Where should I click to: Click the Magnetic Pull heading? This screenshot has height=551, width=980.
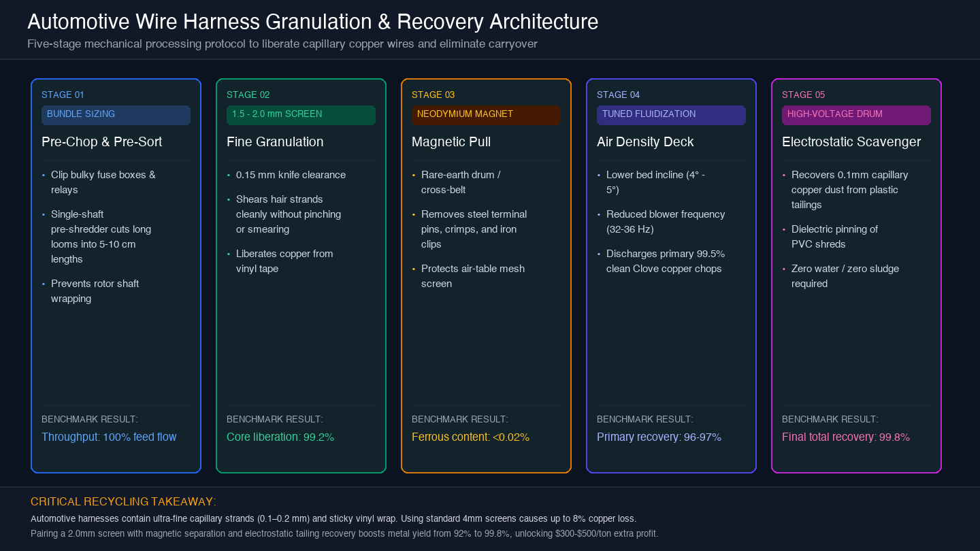tap(451, 142)
